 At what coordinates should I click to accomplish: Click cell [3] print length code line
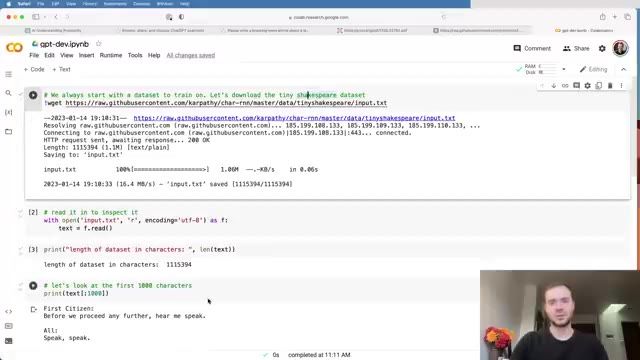(x=139, y=249)
